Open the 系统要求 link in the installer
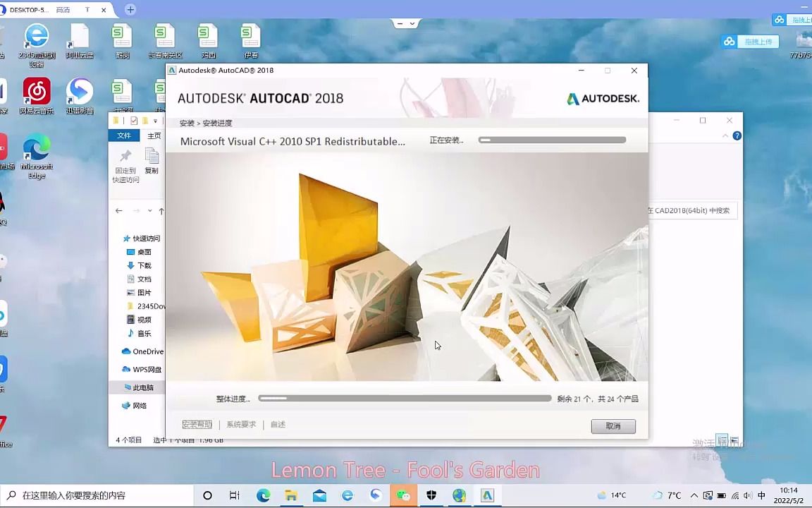Image resolution: width=812 pixels, height=508 pixels. (x=240, y=424)
